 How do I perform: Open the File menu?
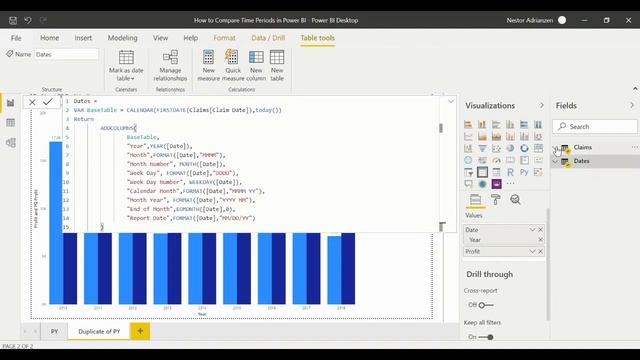tap(16, 38)
